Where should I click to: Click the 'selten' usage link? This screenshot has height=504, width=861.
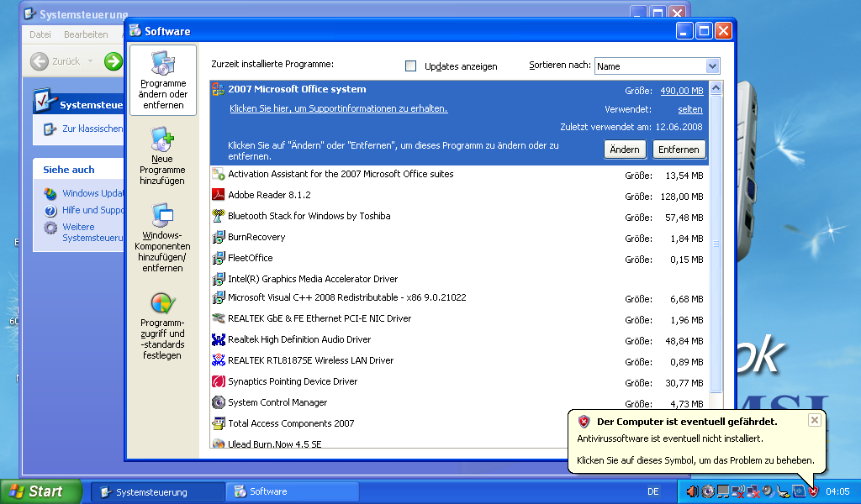690,110
